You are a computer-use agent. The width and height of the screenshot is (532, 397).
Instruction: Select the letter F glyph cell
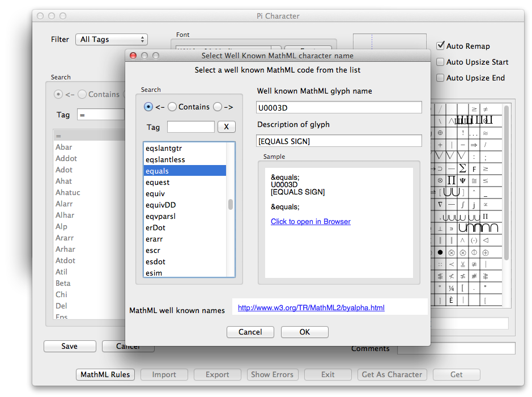(474, 169)
